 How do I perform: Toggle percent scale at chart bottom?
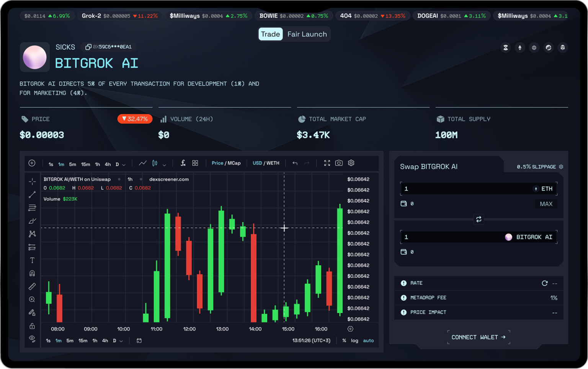[344, 341]
